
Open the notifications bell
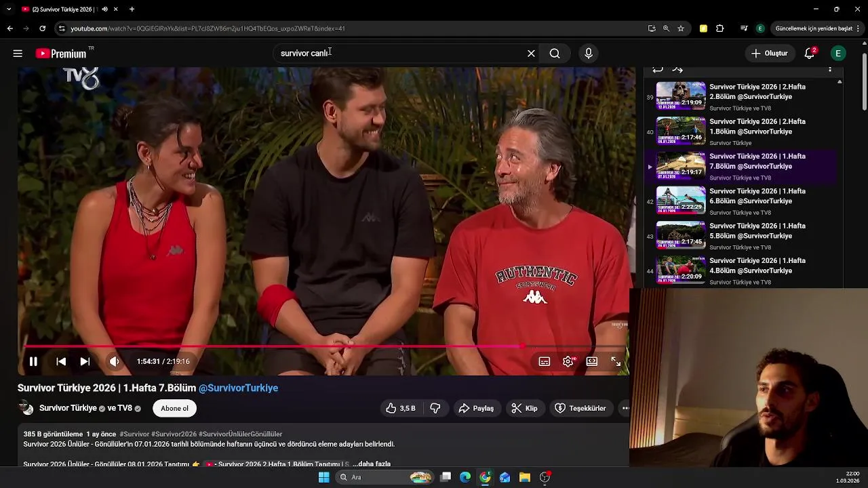tap(810, 54)
